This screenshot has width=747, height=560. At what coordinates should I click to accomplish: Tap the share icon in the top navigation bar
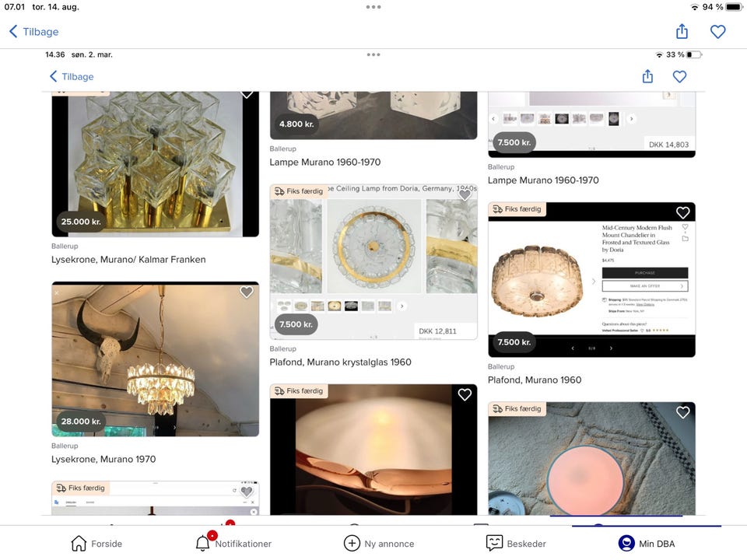pyautogui.click(x=682, y=31)
